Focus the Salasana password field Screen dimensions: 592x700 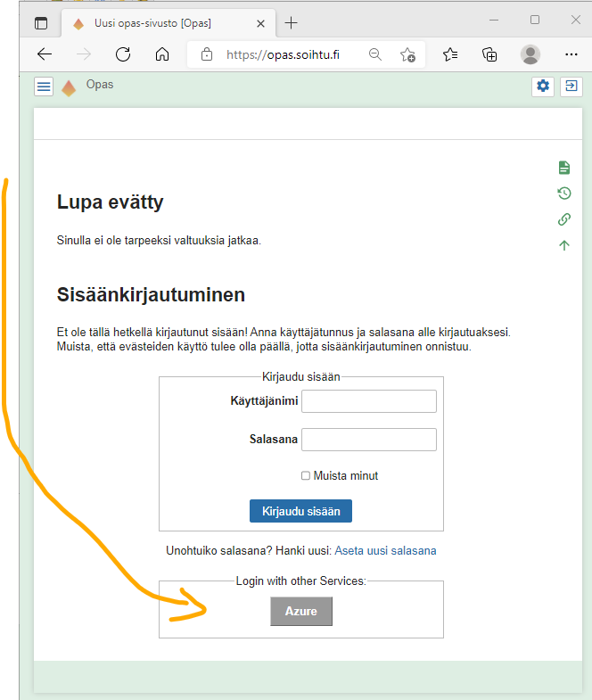(x=369, y=440)
